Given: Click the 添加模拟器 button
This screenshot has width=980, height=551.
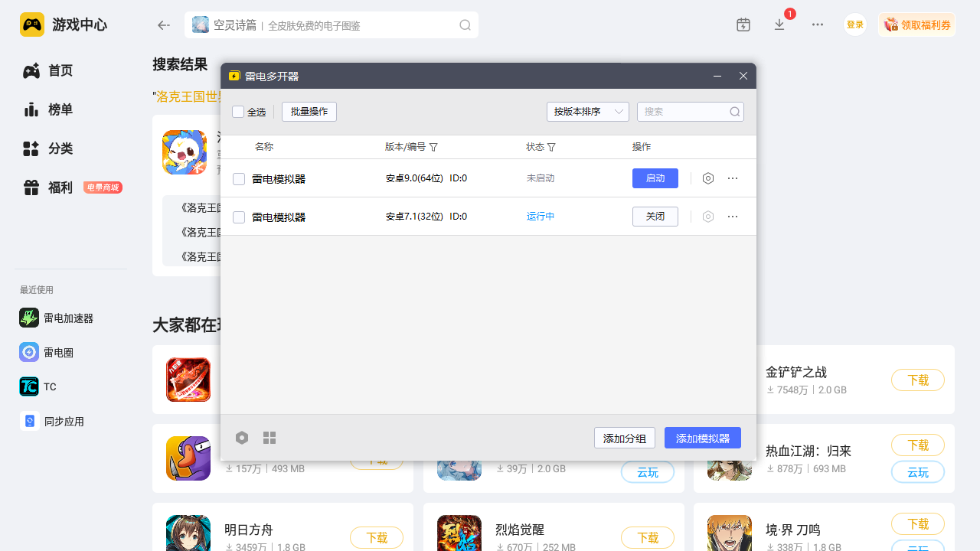Looking at the screenshot, I should (703, 438).
